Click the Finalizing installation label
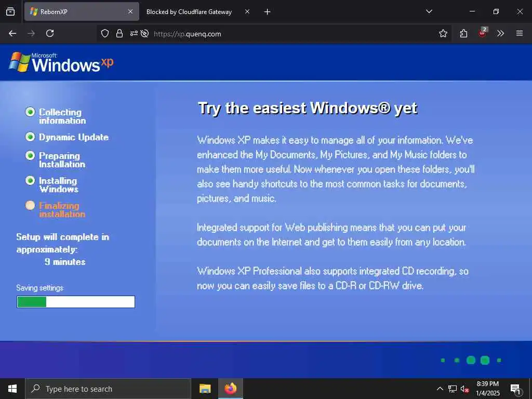Viewport: 532px width, 399px height. pos(62,210)
